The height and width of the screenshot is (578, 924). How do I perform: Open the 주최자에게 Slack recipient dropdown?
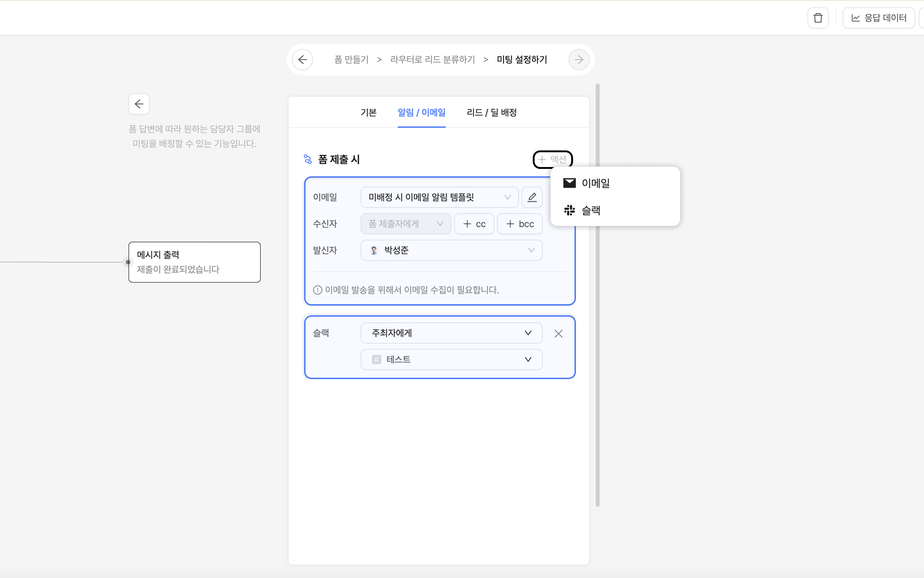coord(451,333)
